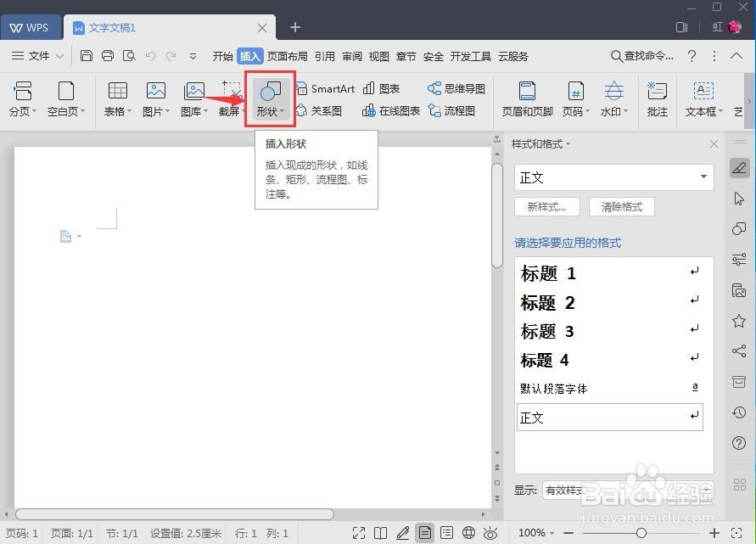Expand the quick access toolbar customize arrow
Viewport: 756px width, 544px height.
[x=193, y=56]
